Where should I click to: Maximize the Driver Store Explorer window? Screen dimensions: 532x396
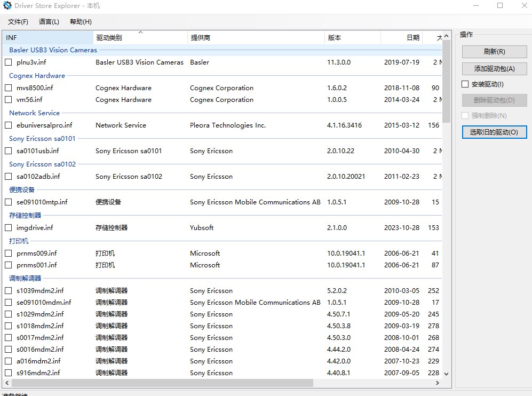coord(500,6)
